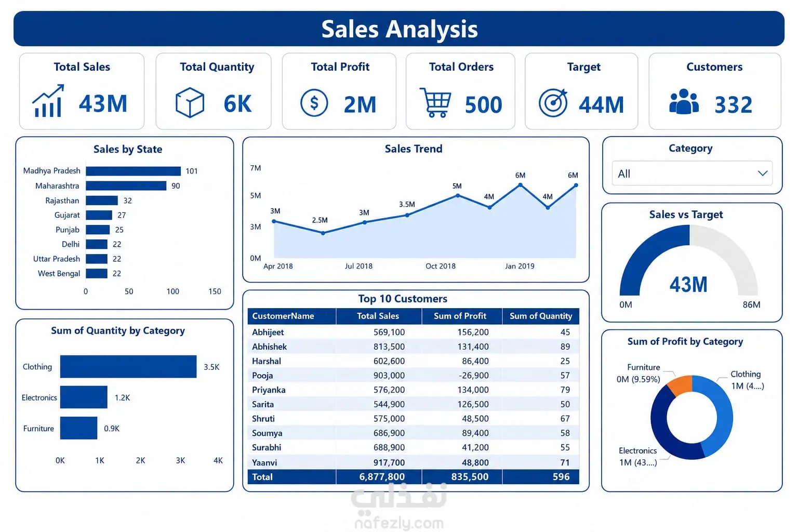The image size is (798, 532).
Task: Open the Category dropdown showing All
Action: pyautogui.click(x=692, y=174)
